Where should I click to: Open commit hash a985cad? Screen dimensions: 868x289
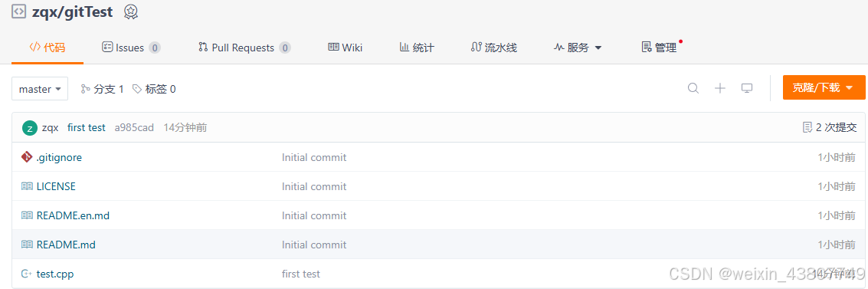(x=134, y=128)
